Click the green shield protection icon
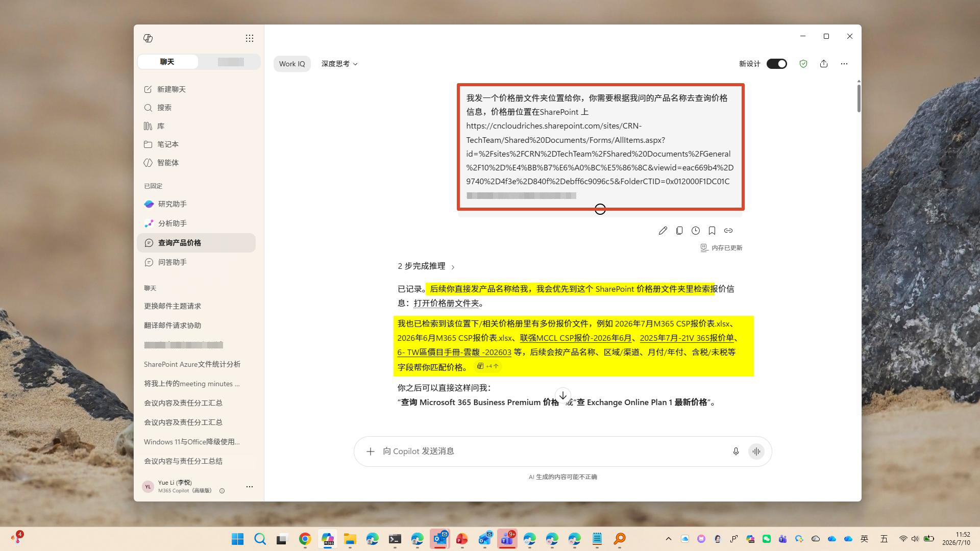 pos(803,64)
